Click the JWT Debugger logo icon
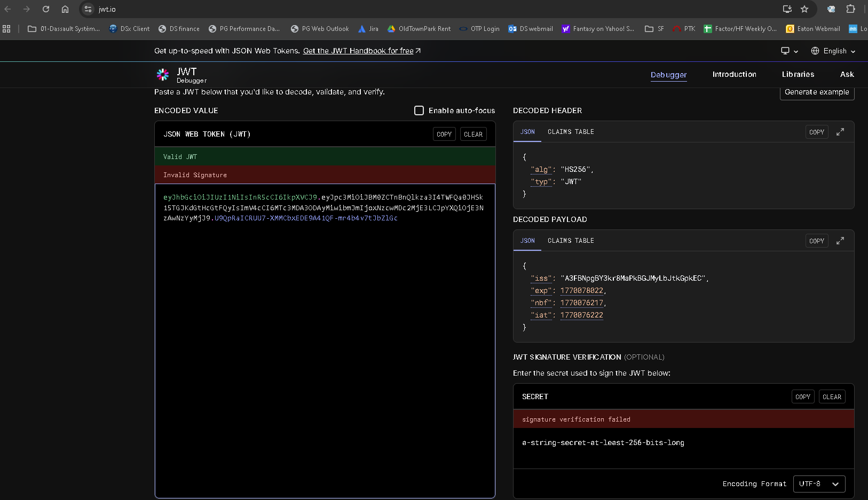 pos(163,75)
